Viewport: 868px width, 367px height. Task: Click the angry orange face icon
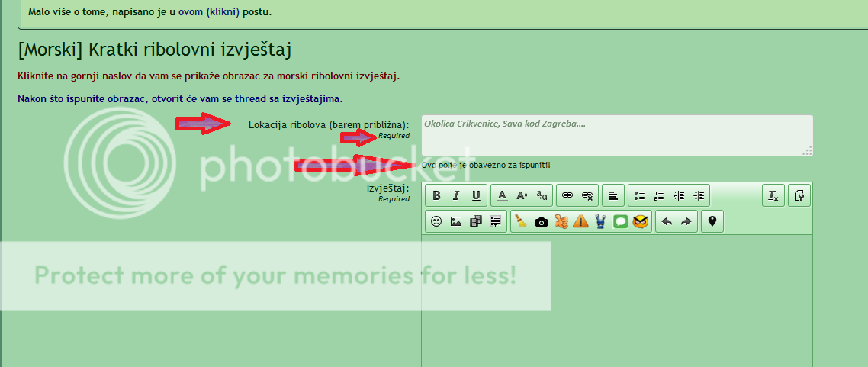coord(641,221)
